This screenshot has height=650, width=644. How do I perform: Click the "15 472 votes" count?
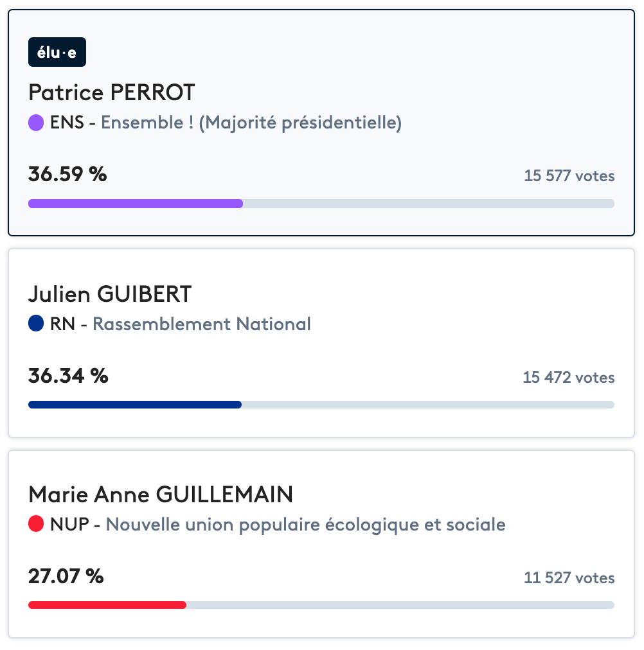coord(569,378)
